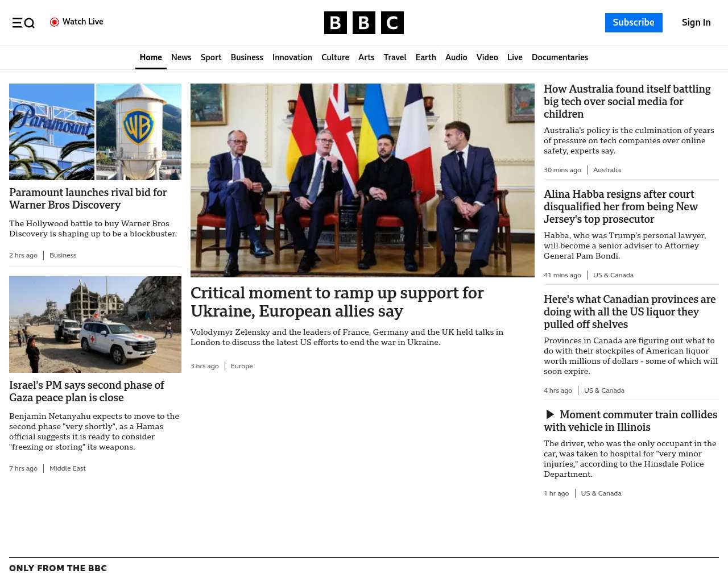This screenshot has height=582, width=728.
Task: Open the Documentaries nav item
Action: pos(560,57)
